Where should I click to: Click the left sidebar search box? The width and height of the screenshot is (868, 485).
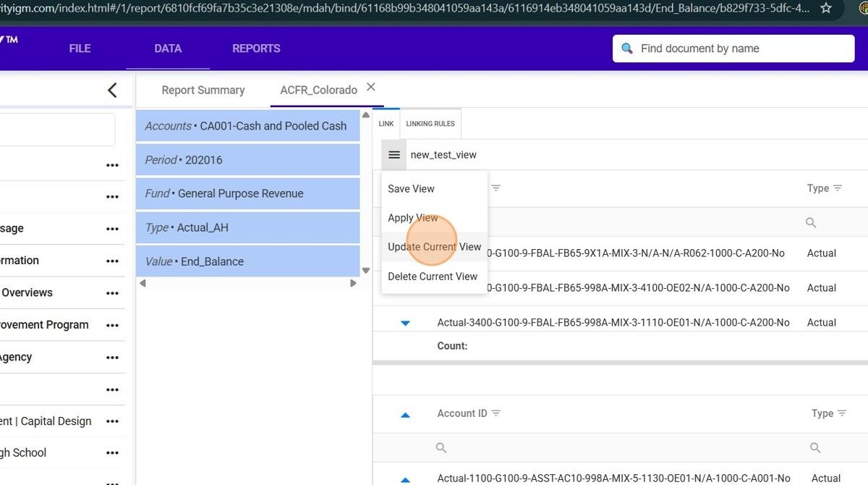[57, 130]
